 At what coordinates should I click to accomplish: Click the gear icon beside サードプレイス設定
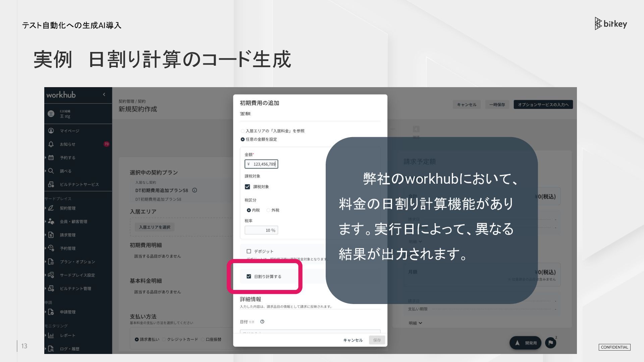point(51,275)
